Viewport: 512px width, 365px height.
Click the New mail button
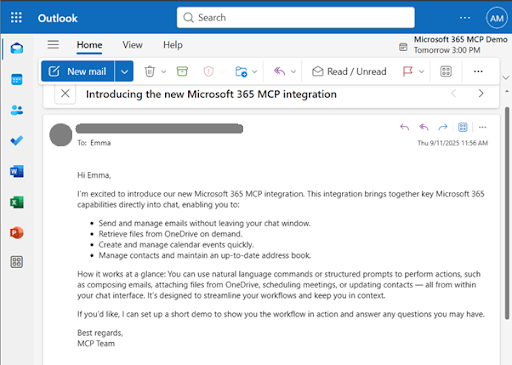[x=78, y=71]
